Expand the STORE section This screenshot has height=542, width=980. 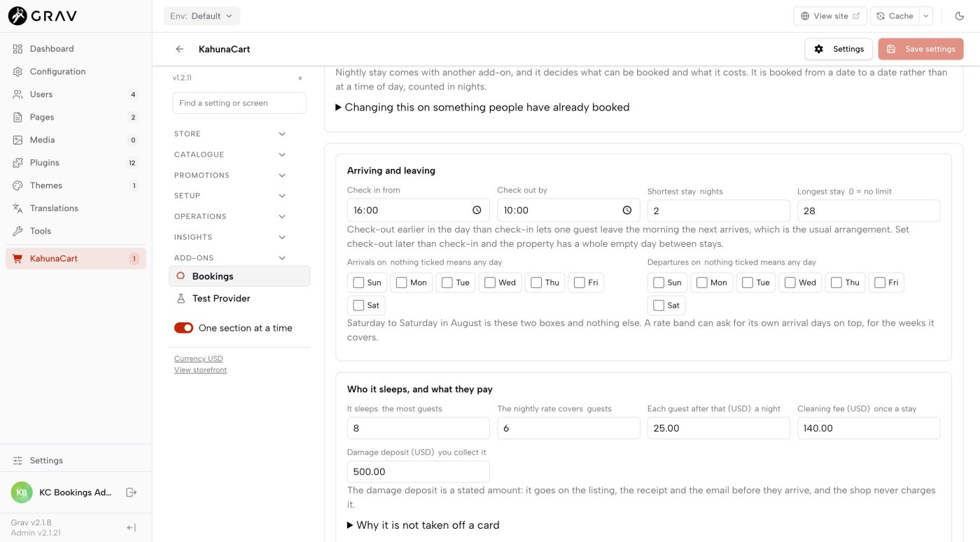(x=230, y=134)
